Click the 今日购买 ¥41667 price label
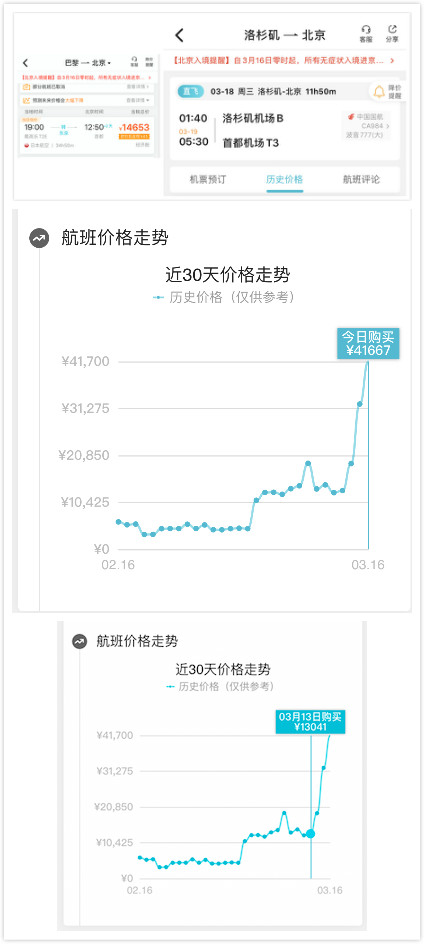The width and height of the screenshot is (424, 944). click(x=367, y=343)
